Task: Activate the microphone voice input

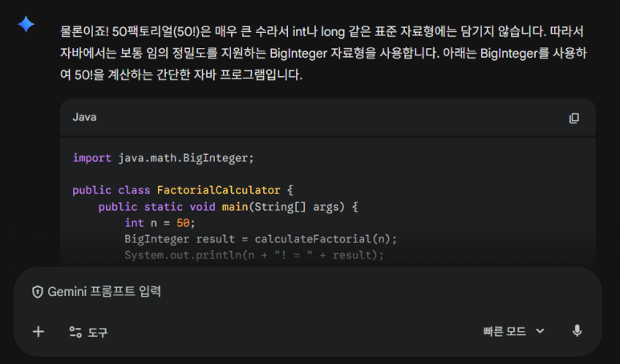Action: (x=577, y=331)
